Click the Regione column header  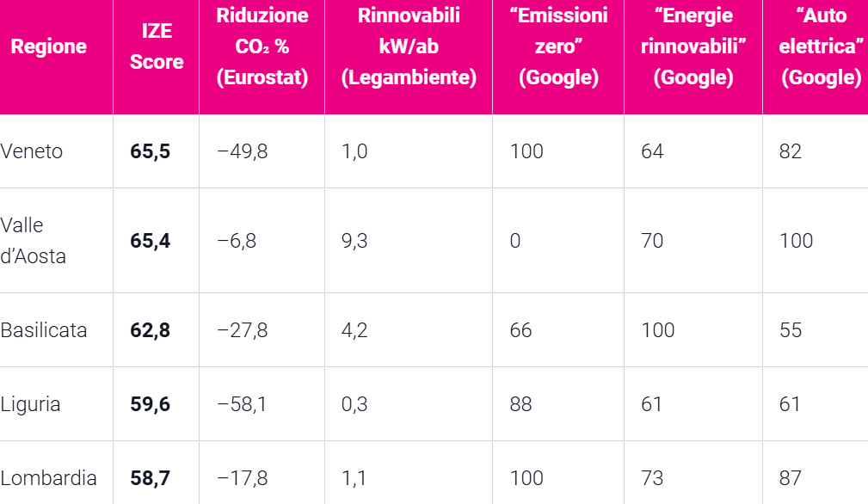coord(48,46)
